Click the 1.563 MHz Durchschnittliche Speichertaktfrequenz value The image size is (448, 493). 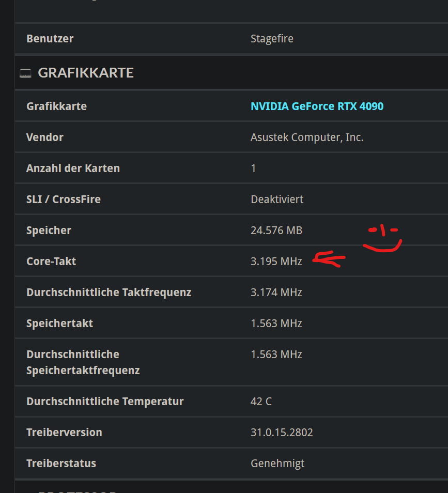click(276, 355)
